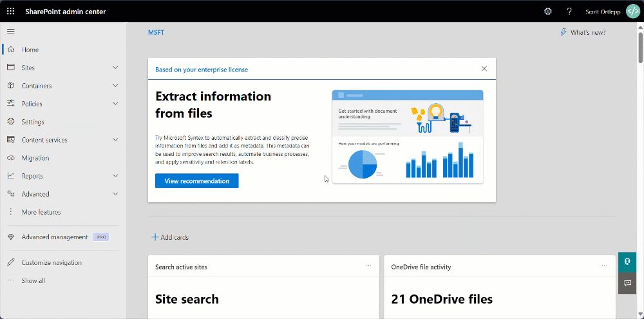Click the Site search heading

pos(187,299)
